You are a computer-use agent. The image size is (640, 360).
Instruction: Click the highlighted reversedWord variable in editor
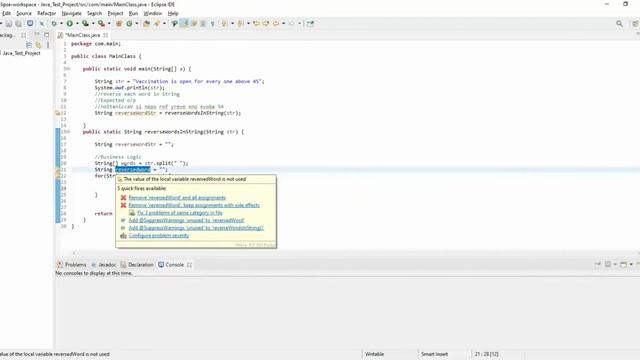[133, 169]
